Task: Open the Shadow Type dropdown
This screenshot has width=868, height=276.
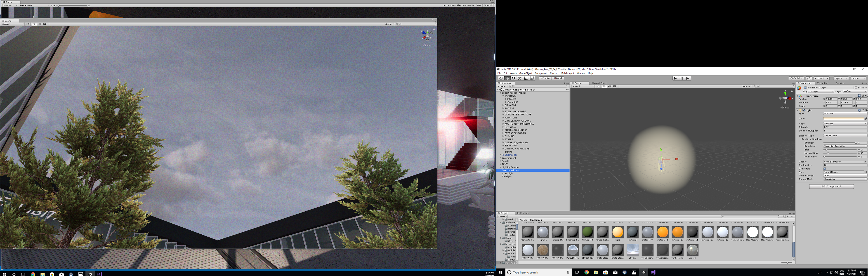Action: 845,135
